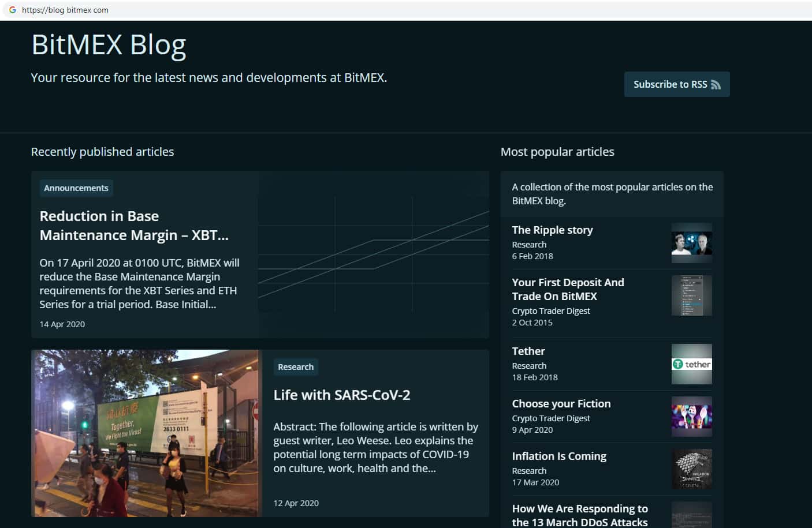Click the 9 Apr 2020 date
Screen dimensions: 812x528
(x=532, y=430)
